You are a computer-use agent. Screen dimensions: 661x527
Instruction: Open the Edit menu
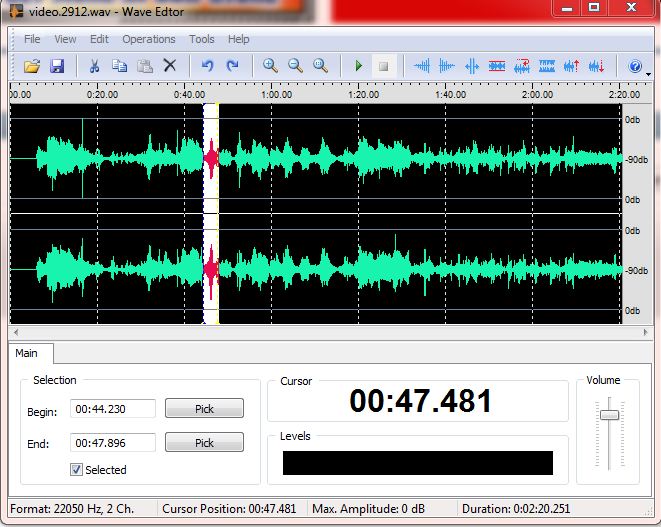[x=99, y=39]
